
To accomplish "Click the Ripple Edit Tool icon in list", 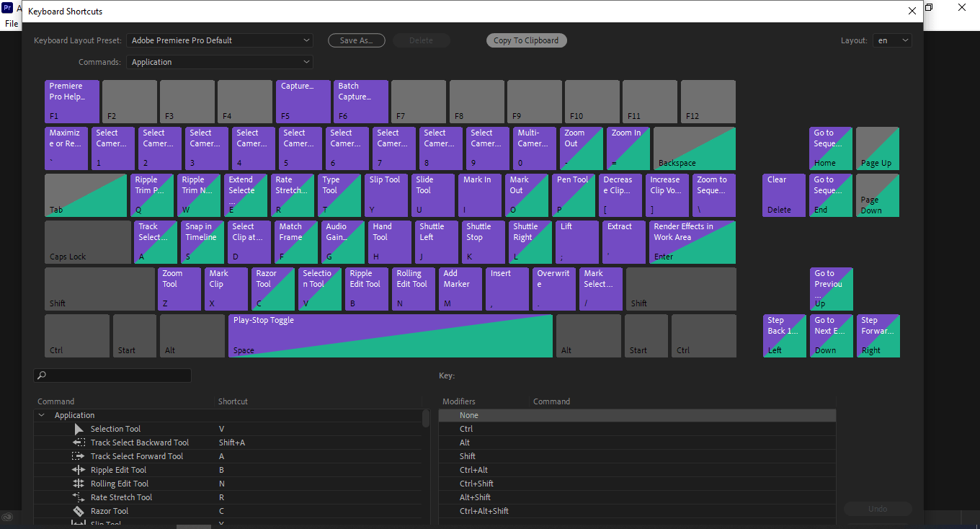I will (x=79, y=470).
